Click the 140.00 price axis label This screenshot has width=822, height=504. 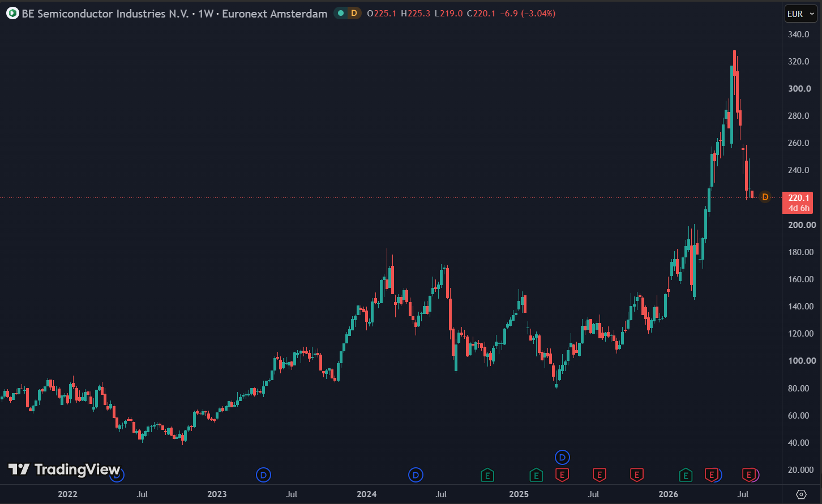pos(802,307)
